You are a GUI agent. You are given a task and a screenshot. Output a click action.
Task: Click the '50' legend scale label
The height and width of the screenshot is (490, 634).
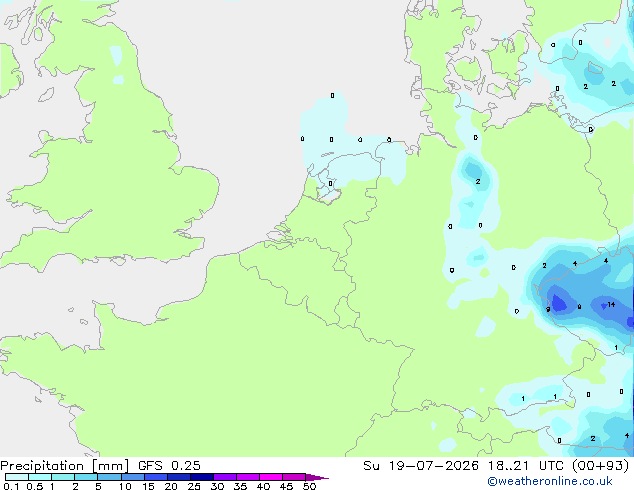pos(309,486)
